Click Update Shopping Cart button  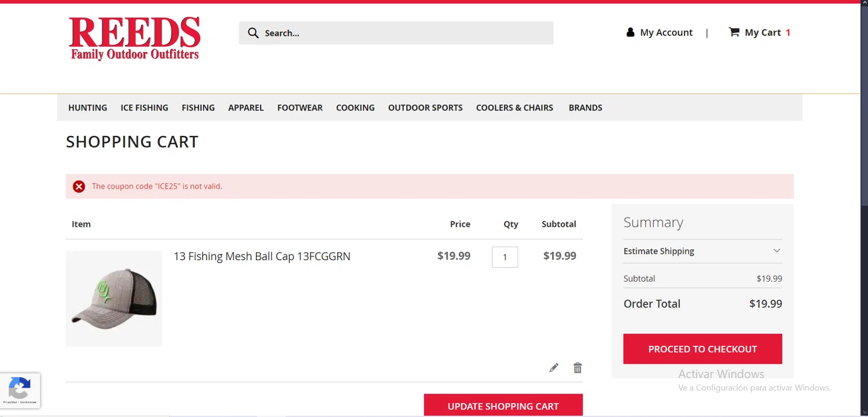pyautogui.click(x=503, y=405)
